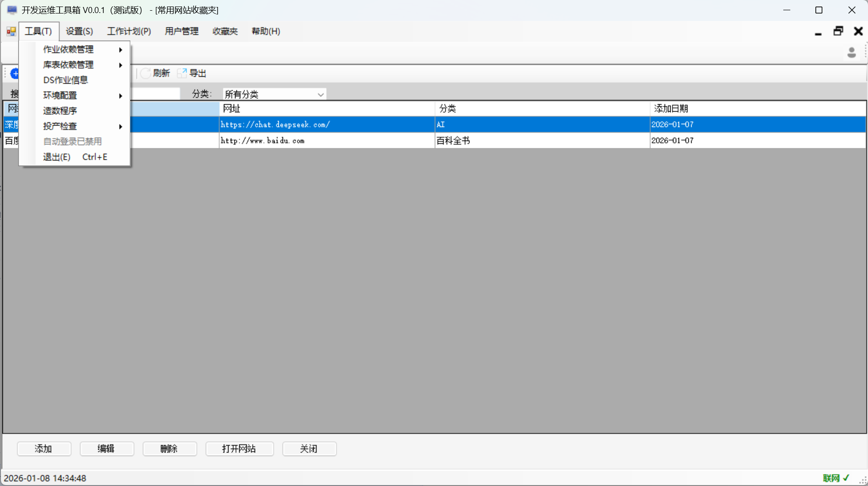
Task: Minimize the inner MDI child window
Action: 818,32
